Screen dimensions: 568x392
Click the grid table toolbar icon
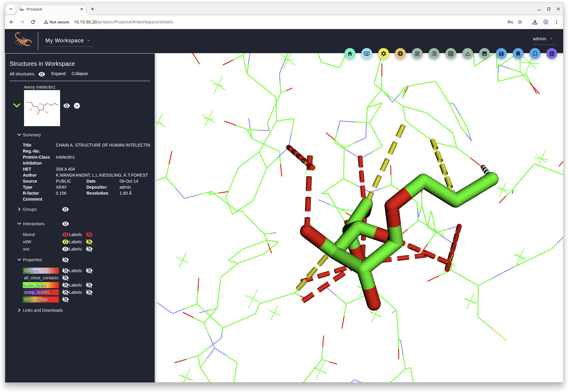click(x=451, y=54)
